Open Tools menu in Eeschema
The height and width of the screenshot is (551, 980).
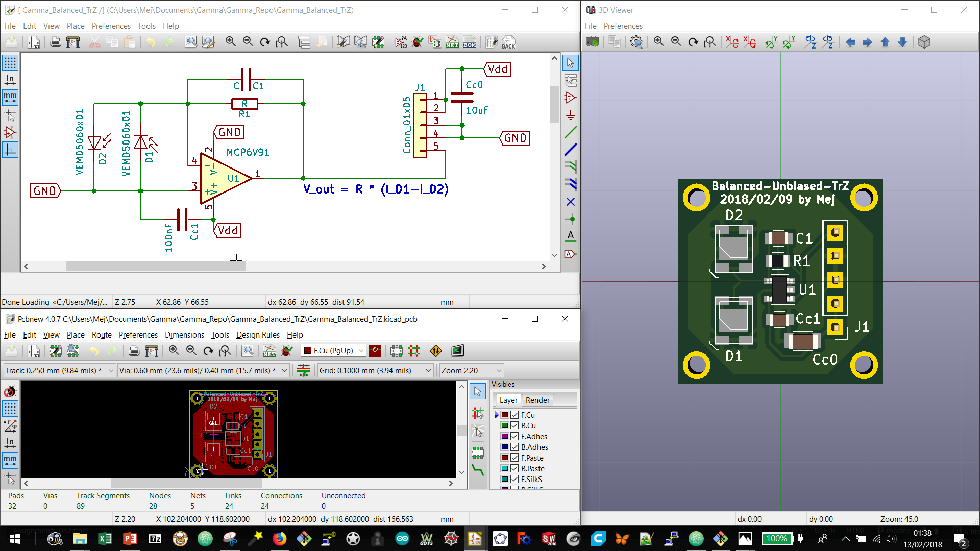146,26
